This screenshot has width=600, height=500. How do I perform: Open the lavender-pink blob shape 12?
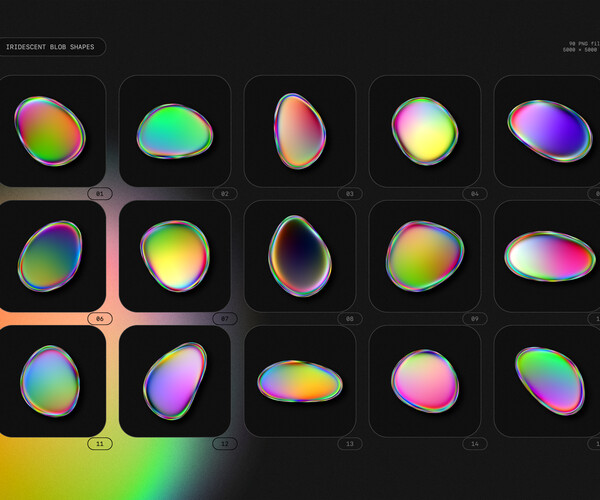[x=175, y=381]
